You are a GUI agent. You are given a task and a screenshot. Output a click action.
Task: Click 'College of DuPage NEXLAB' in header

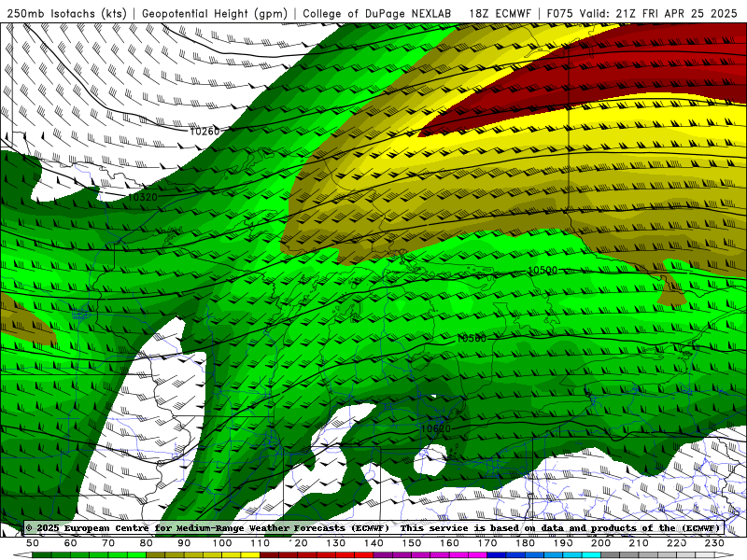(376, 14)
